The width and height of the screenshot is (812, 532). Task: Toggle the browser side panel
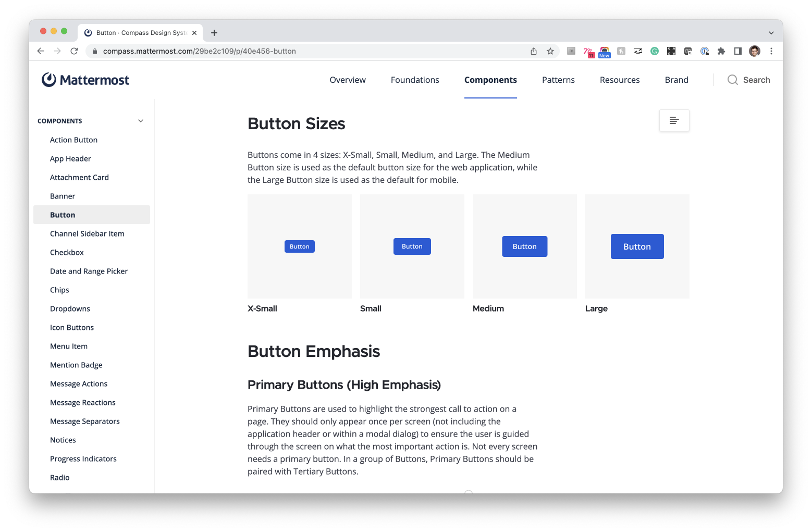click(738, 51)
